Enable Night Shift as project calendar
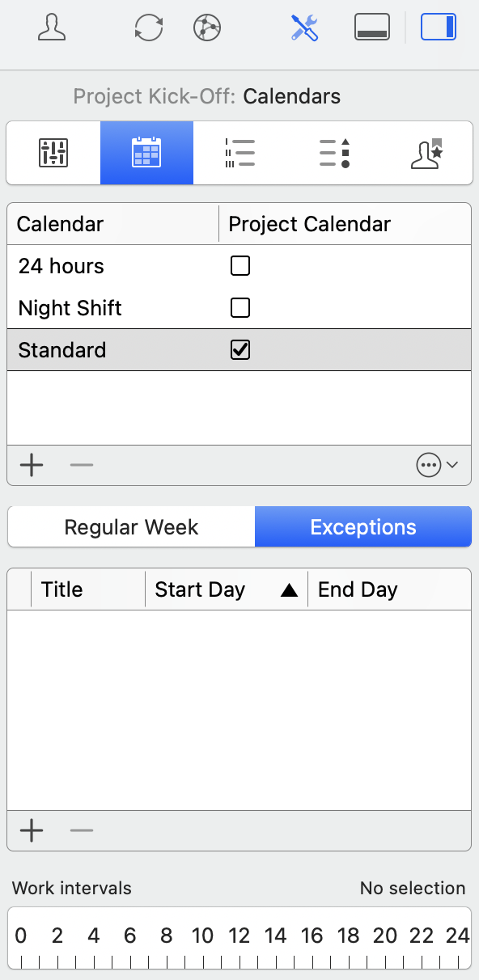Viewport: 479px width, 980px height. click(239, 307)
